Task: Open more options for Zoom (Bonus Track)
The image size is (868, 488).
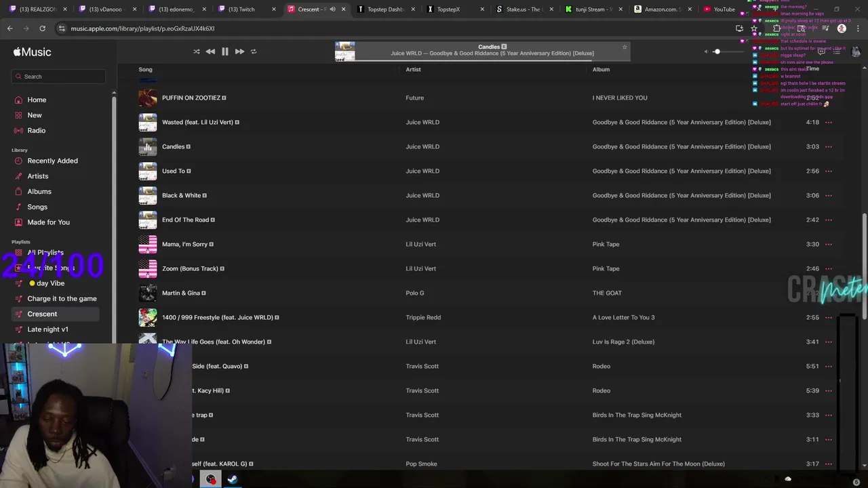Action: coord(829,269)
